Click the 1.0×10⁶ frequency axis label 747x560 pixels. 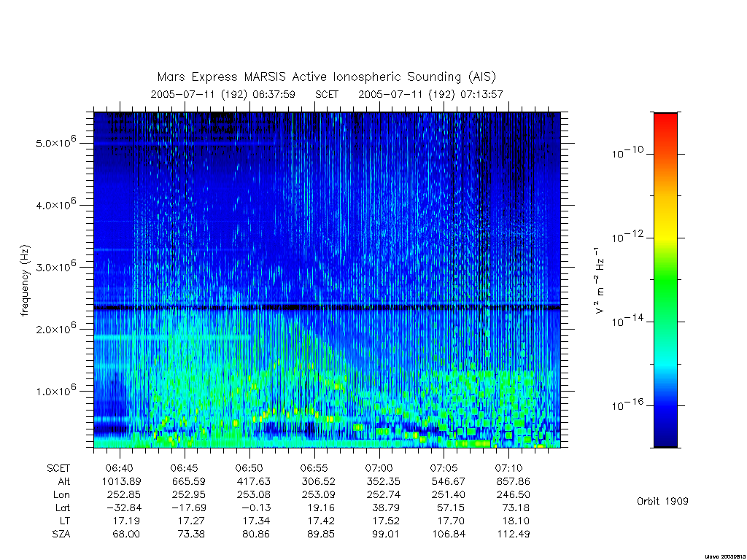tap(55, 391)
